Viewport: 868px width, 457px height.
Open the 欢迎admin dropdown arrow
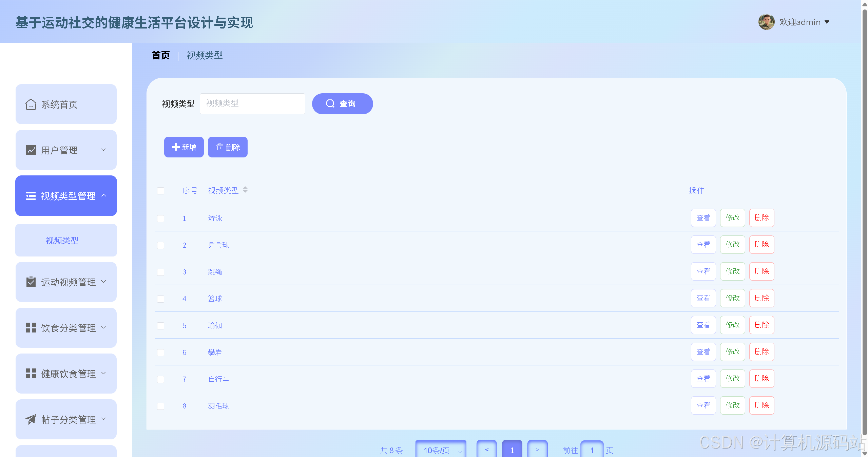click(x=827, y=22)
